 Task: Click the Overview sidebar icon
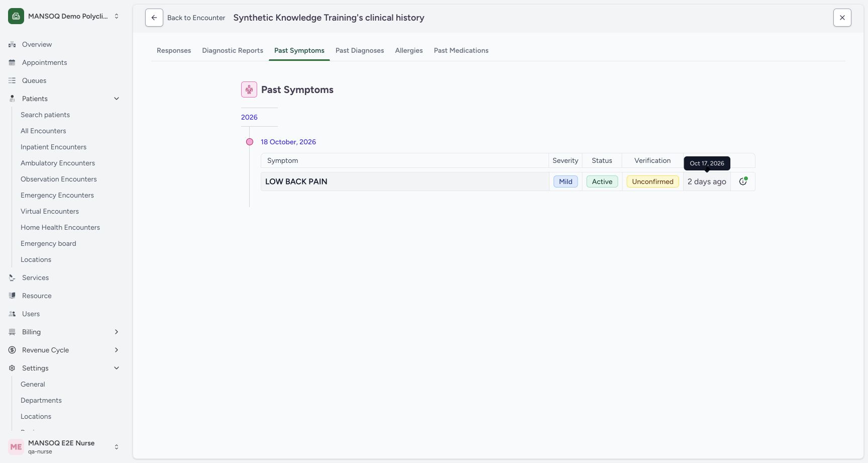point(12,44)
